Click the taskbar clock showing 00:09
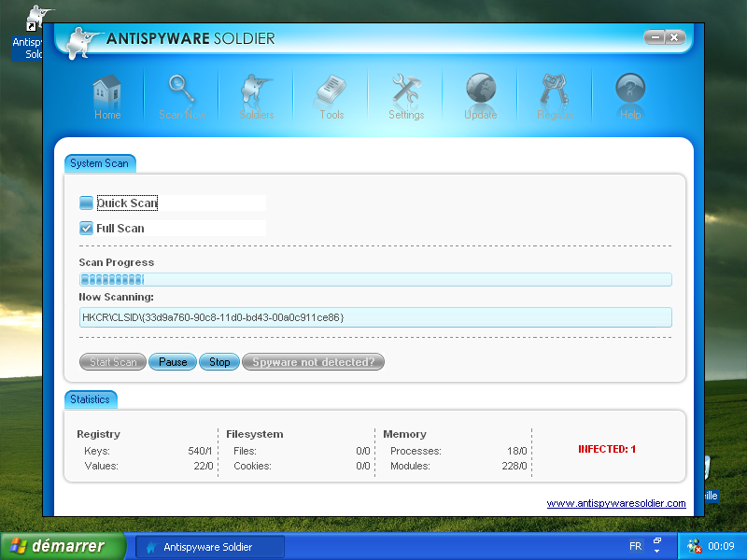 point(721,546)
